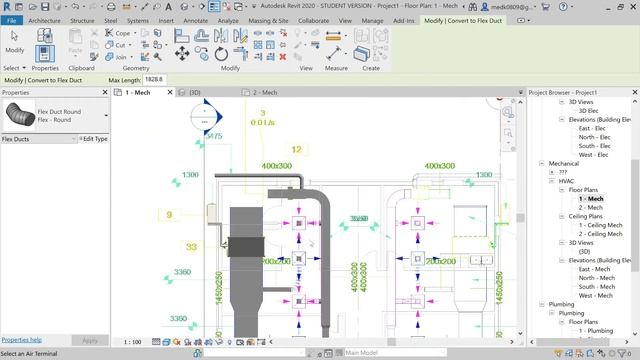
Task: Collapse the Plumbing top-level node
Action: pyautogui.click(x=542, y=304)
